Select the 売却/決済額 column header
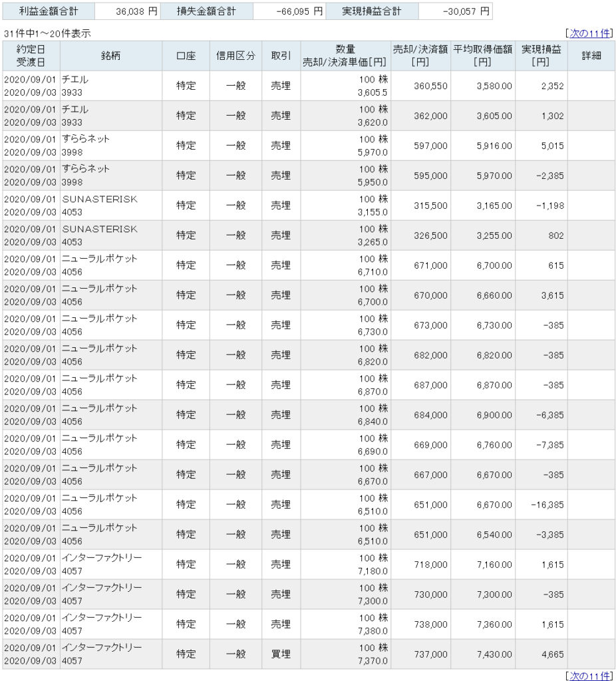616x681 pixels. 420,56
